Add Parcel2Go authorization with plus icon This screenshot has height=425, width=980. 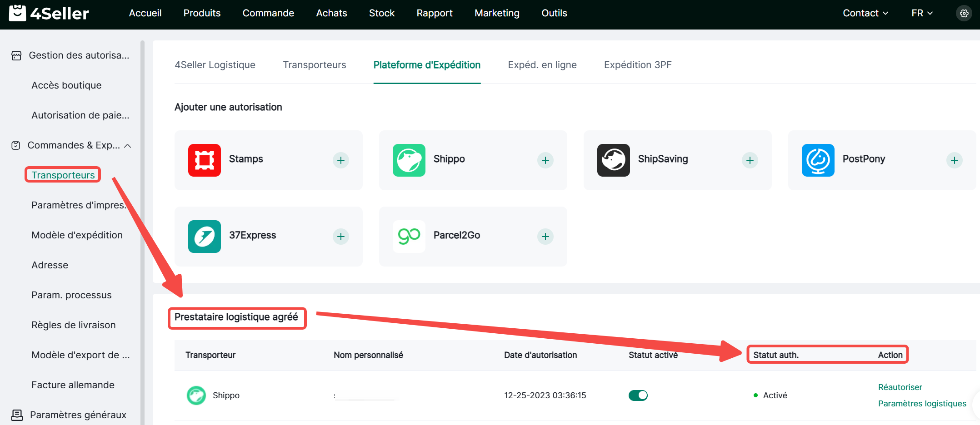(x=545, y=237)
